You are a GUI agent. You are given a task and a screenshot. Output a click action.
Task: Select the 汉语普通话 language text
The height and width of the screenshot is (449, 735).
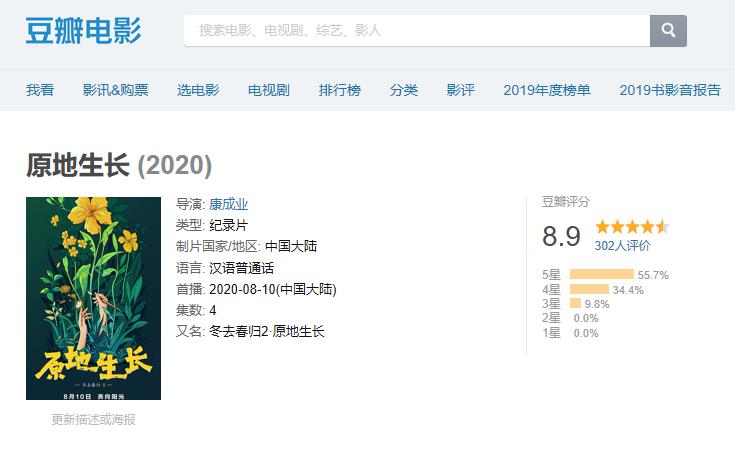pos(241,268)
